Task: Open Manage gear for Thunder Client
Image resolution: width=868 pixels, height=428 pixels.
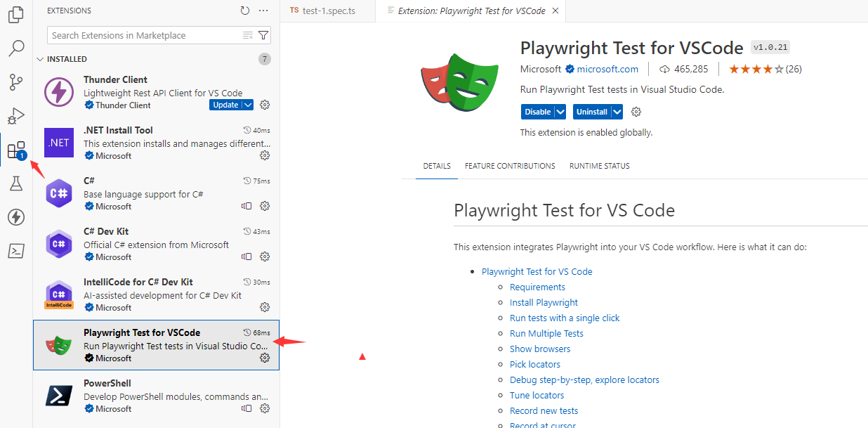Action: click(x=265, y=105)
